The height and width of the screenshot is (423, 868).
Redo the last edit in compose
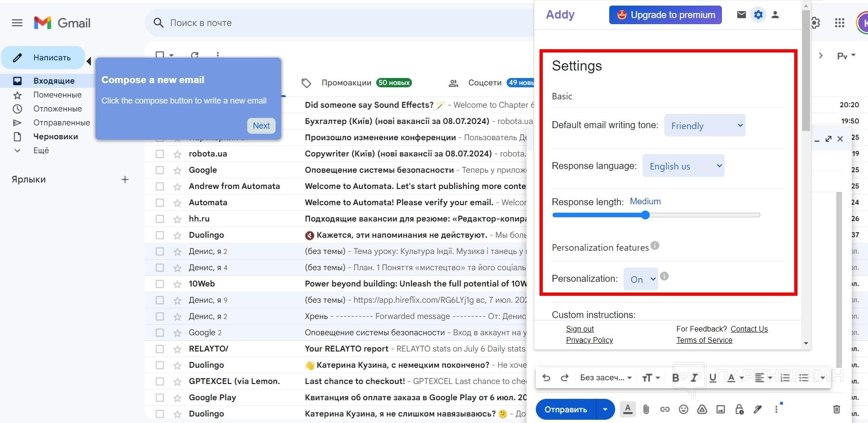click(x=565, y=377)
